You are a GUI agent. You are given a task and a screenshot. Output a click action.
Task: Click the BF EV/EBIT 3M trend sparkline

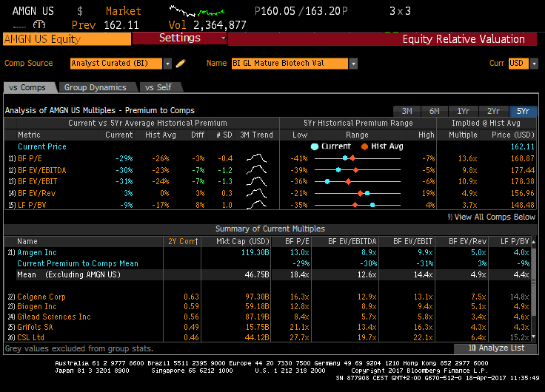point(256,181)
